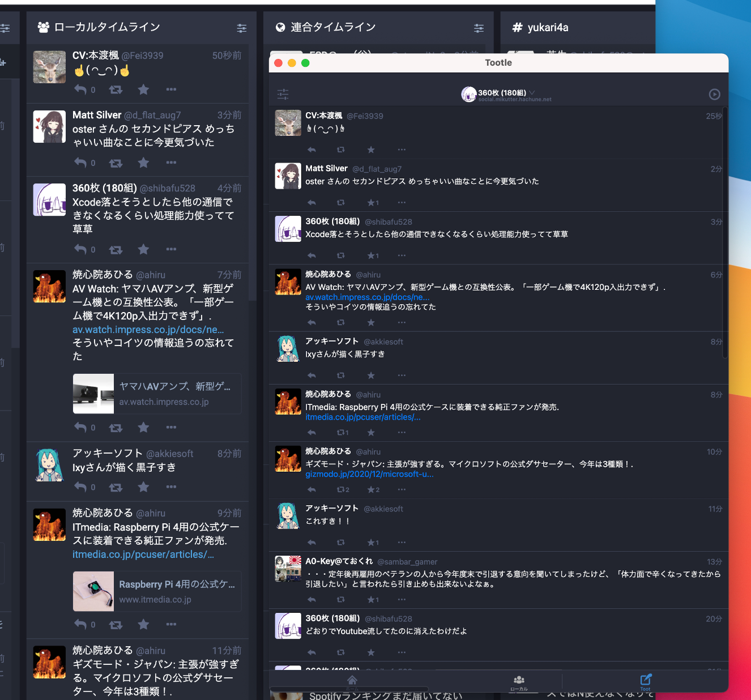
Task: Open Tootle's timeline settings sliders icon
Action: click(x=283, y=95)
